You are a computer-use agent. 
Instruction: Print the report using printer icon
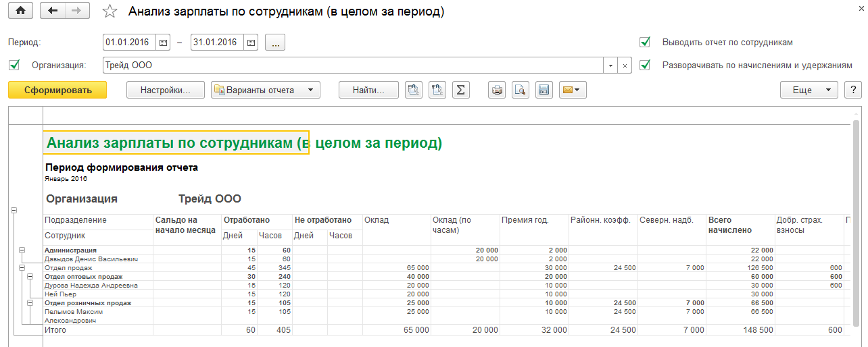[x=498, y=90]
